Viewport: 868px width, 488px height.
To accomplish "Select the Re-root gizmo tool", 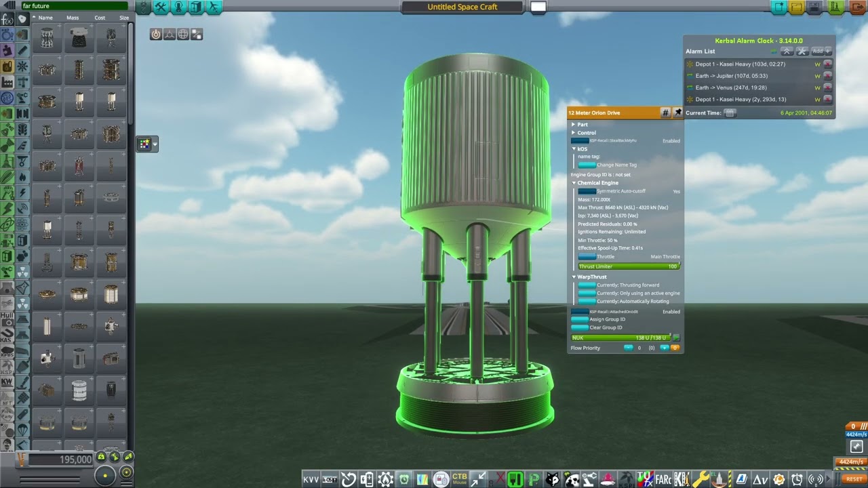I will (x=197, y=34).
